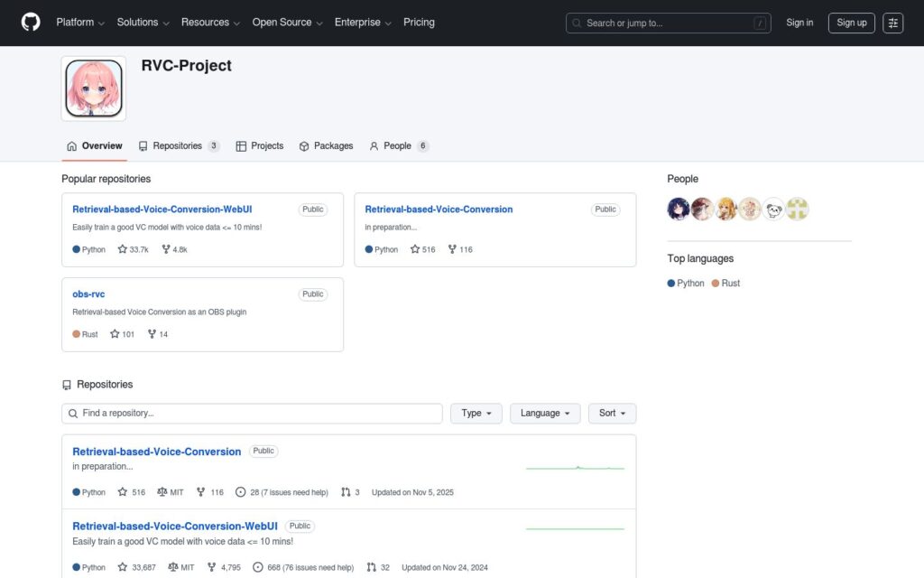View the 101 stars on obs-rvc card

click(x=123, y=334)
